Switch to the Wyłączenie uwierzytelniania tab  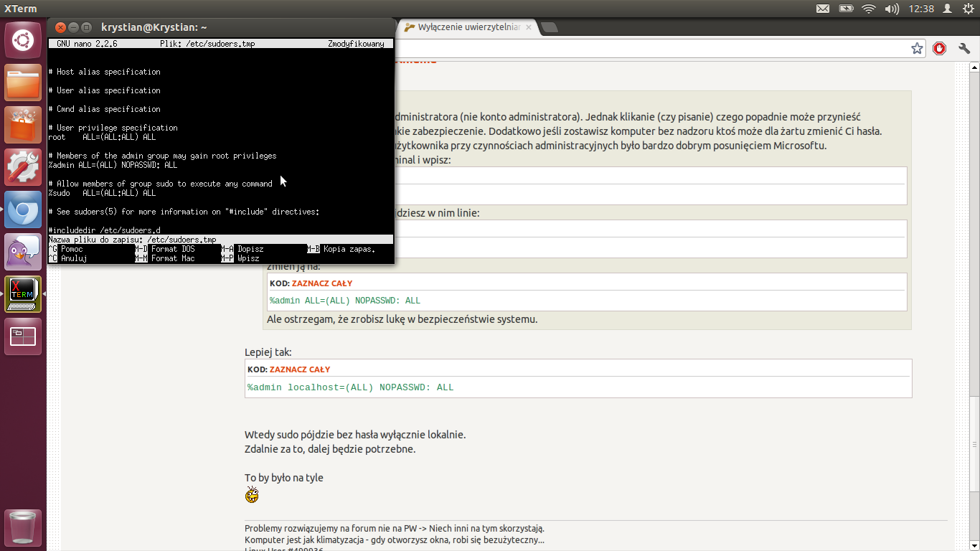pyautogui.click(x=468, y=27)
